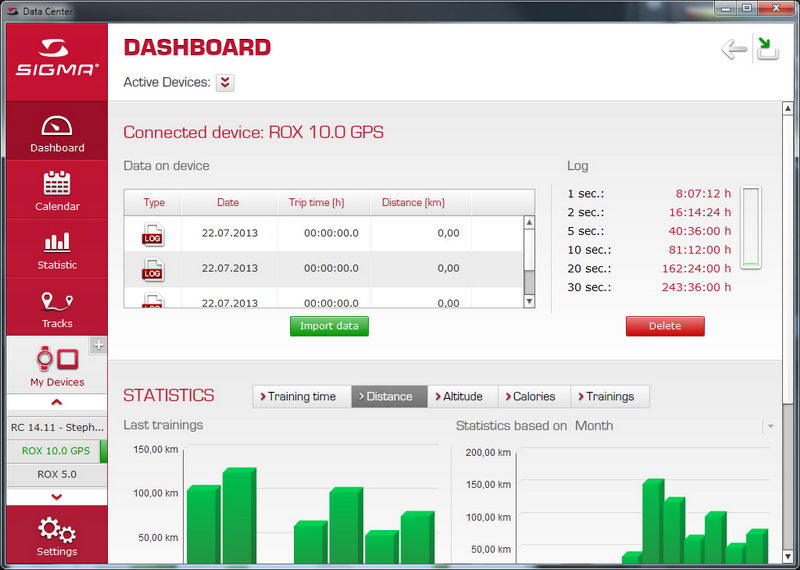
Task: Add a new device with plus icon
Action: [98, 345]
